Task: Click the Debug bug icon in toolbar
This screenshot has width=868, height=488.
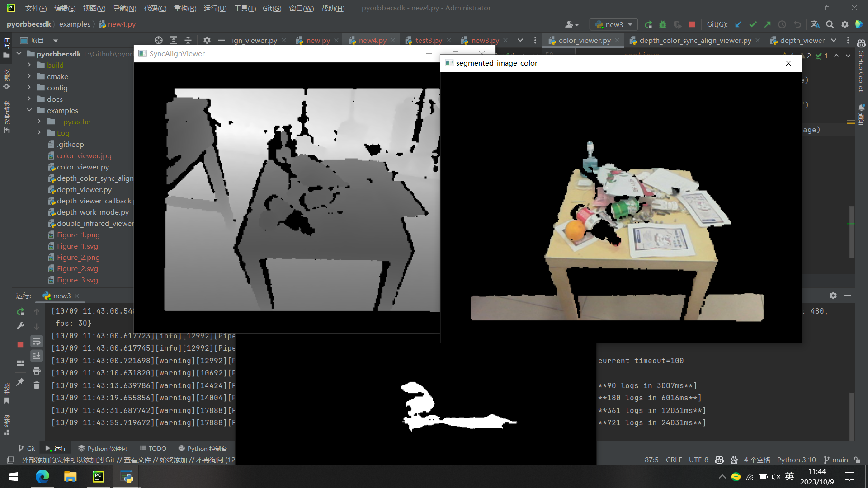Action: tap(663, 24)
